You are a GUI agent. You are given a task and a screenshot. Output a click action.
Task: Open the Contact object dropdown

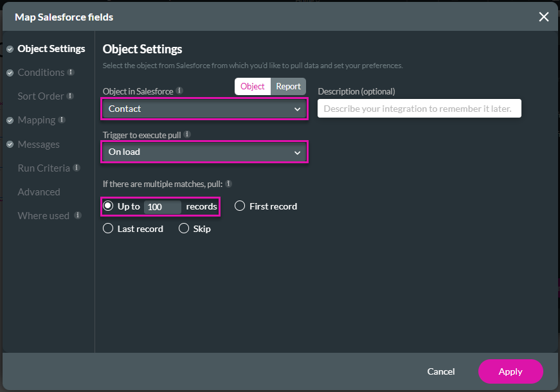(204, 109)
